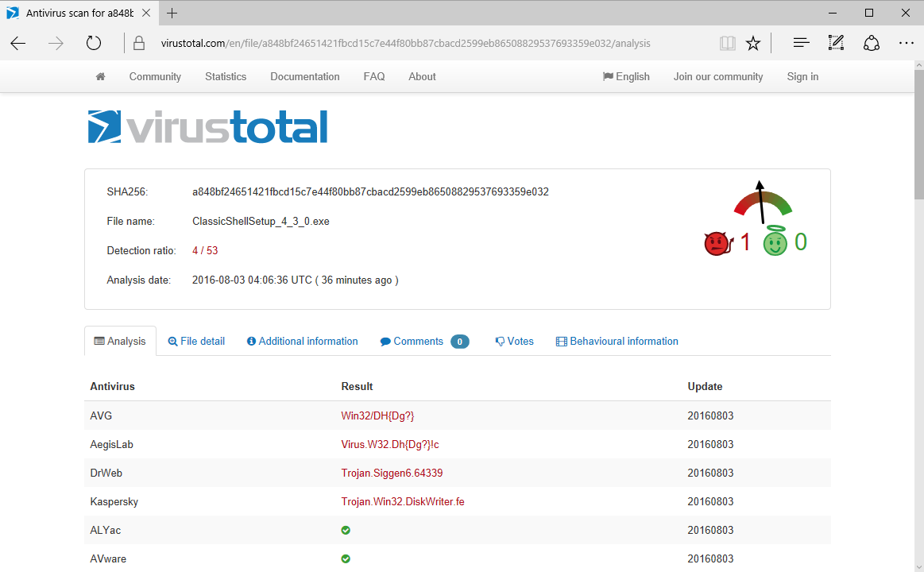The height and width of the screenshot is (572, 924).
Task: Click result Trojan.Win32.DiskWriter.fe
Action: pos(403,502)
